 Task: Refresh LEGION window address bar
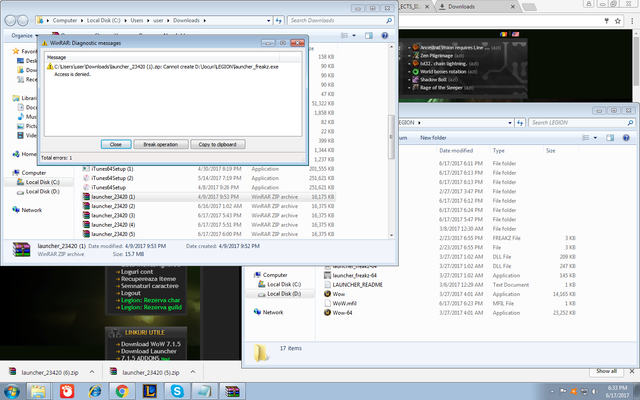pyautogui.click(x=520, y=122)
